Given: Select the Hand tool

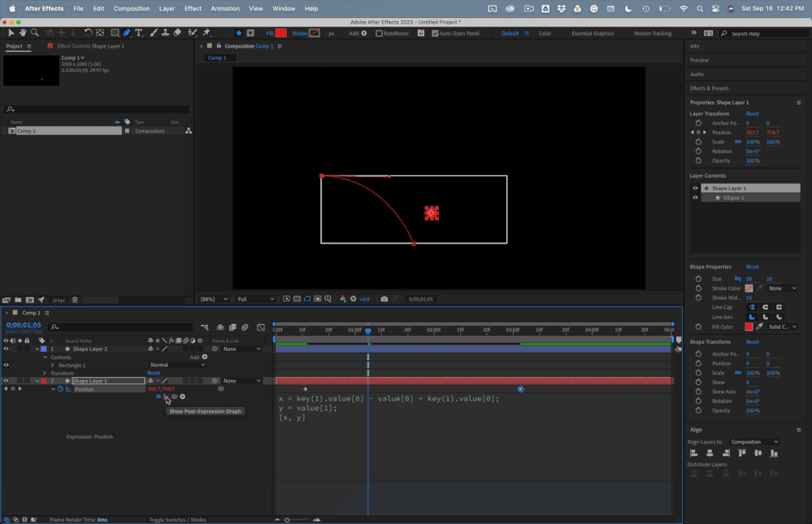Looking at the screenshot, I should pyautogui.click(x=23, y=33).
